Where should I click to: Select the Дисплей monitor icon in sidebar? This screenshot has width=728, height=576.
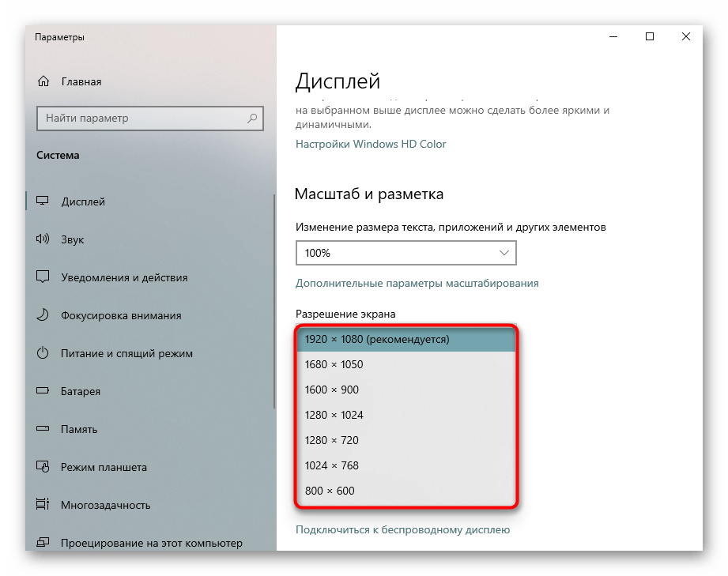[x=43, y=201]
